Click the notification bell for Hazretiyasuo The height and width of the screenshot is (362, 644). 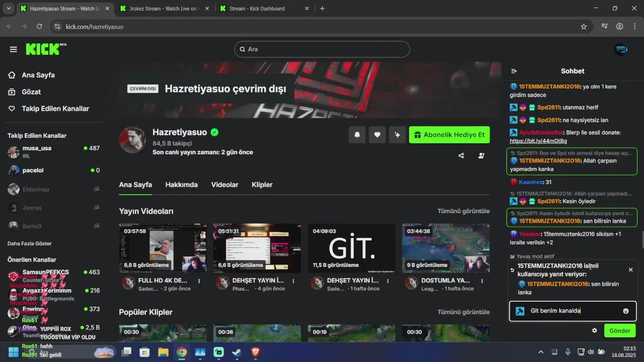click(x=357, y=135)
